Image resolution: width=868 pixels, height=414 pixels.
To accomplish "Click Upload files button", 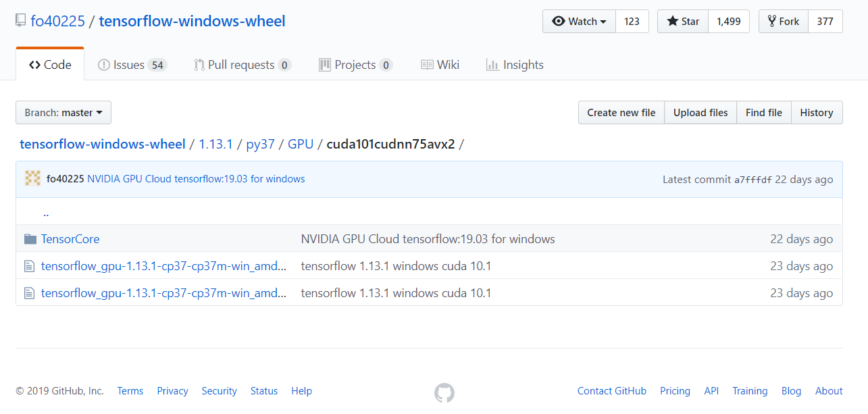I will (x=700, y=113).
